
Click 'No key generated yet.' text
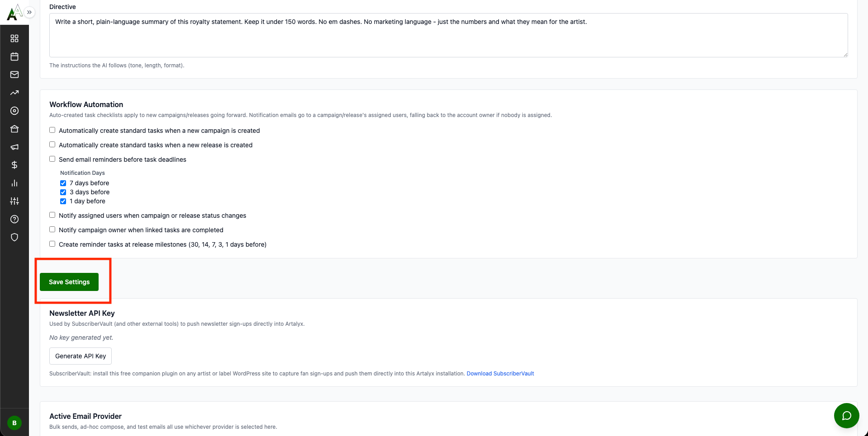81,338
